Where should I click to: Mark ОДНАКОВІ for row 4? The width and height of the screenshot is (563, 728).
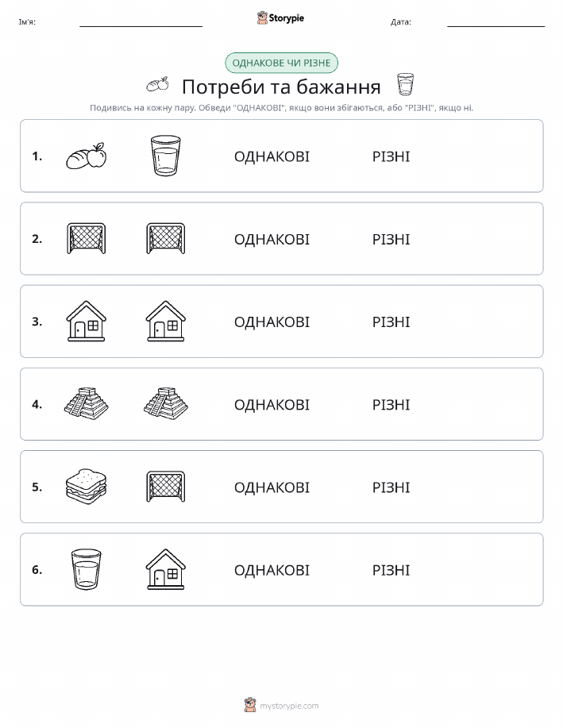tap(272, 405)
